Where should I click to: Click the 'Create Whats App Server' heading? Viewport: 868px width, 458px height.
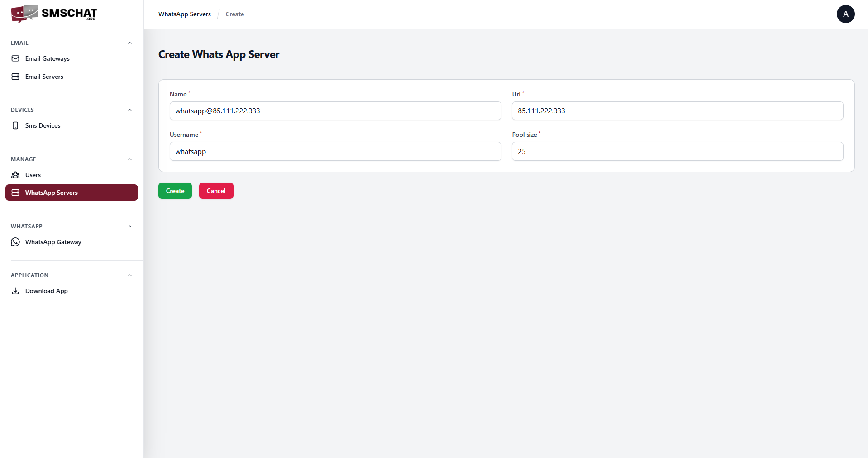(219, 54)
